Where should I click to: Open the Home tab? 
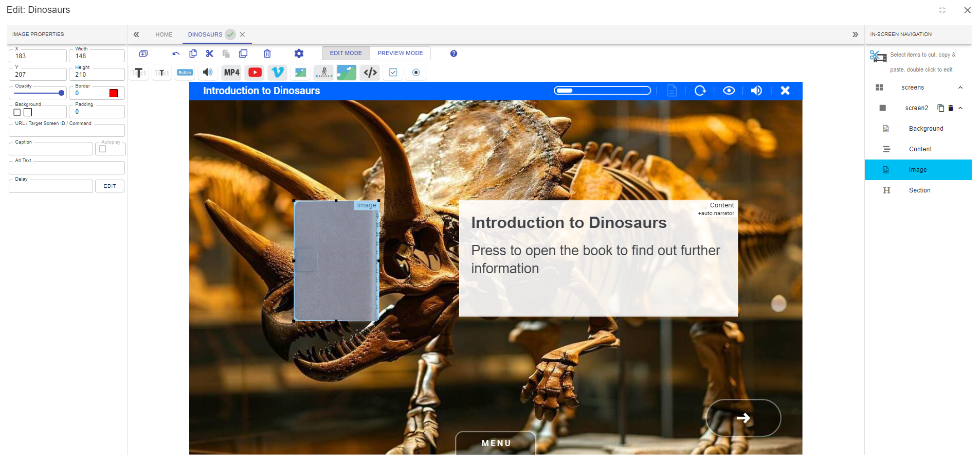click(x=164, y=34)
